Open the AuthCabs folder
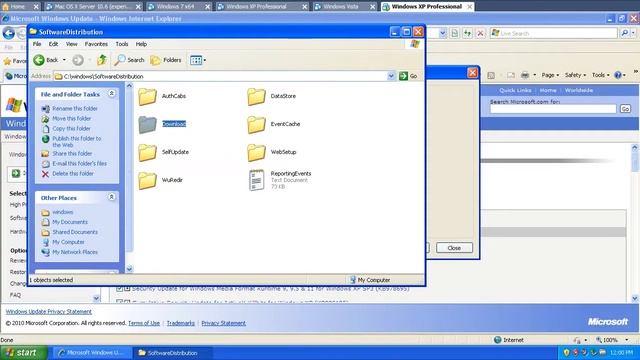Image resolution: width=640 pixels, height=360 pixels. click(x=162, y=96)
